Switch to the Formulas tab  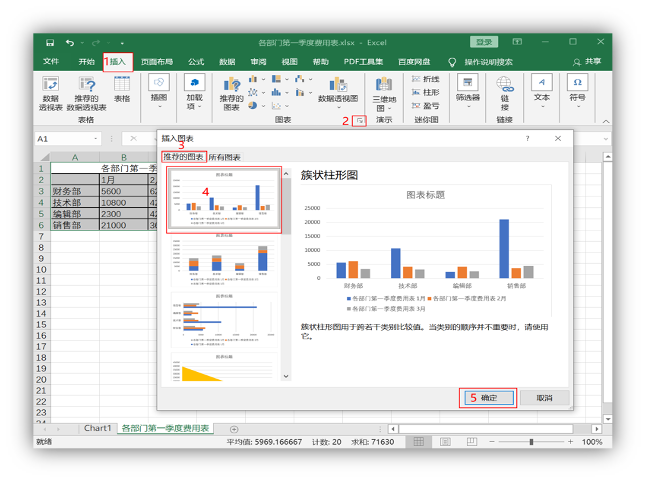(196, 62)
